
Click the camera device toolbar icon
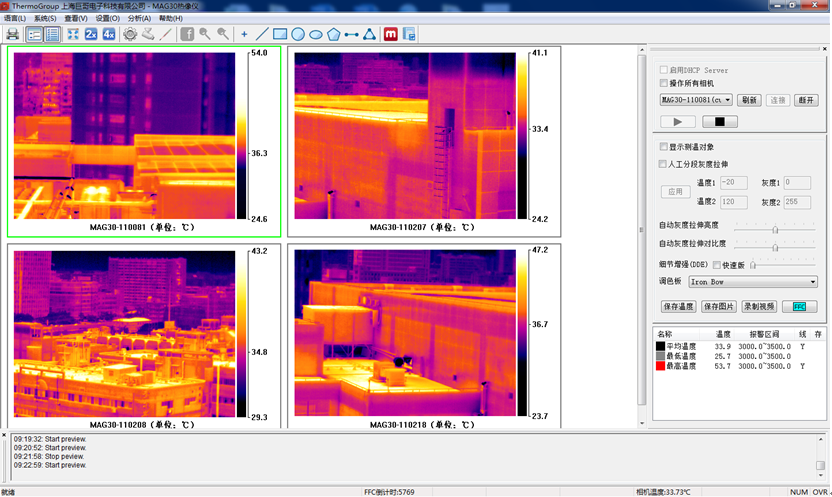click(148, 34)
